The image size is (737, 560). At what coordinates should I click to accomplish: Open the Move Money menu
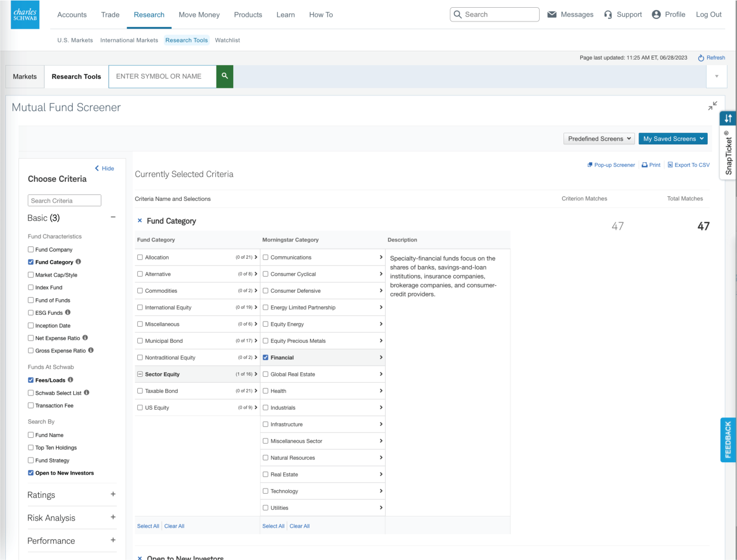pyautogui.click(x=199, y=14)
